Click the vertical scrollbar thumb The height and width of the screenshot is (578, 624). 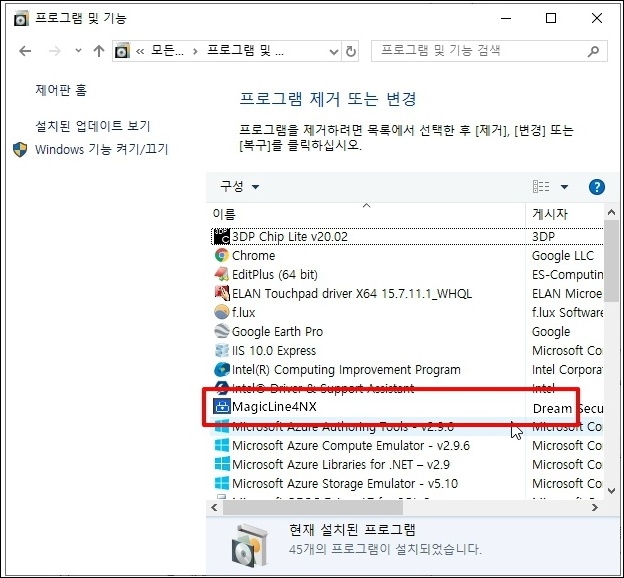coord(611,261)
